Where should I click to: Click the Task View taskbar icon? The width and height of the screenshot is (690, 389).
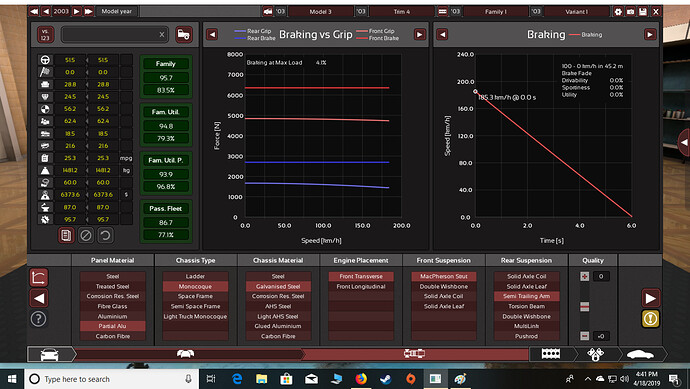click(x=211, y=379)
